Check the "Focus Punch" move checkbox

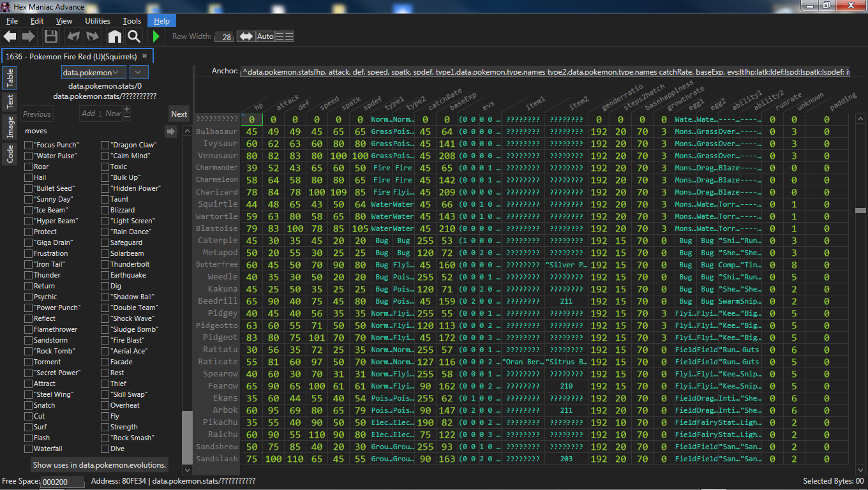pos(28,145)
